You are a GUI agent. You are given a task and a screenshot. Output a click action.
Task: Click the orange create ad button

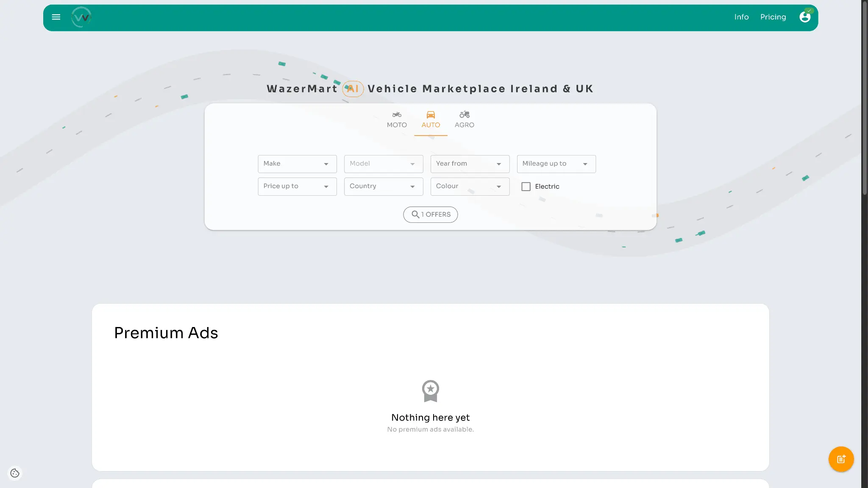[x=841, y=459]
